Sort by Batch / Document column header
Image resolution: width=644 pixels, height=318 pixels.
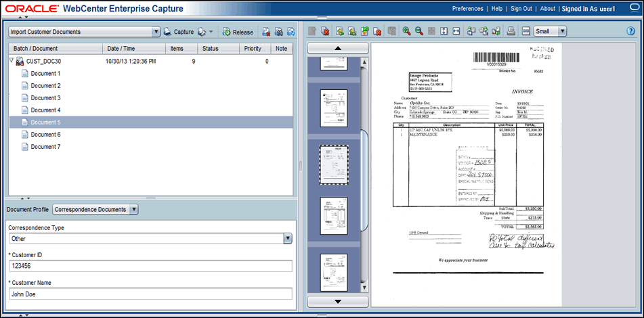56,49
